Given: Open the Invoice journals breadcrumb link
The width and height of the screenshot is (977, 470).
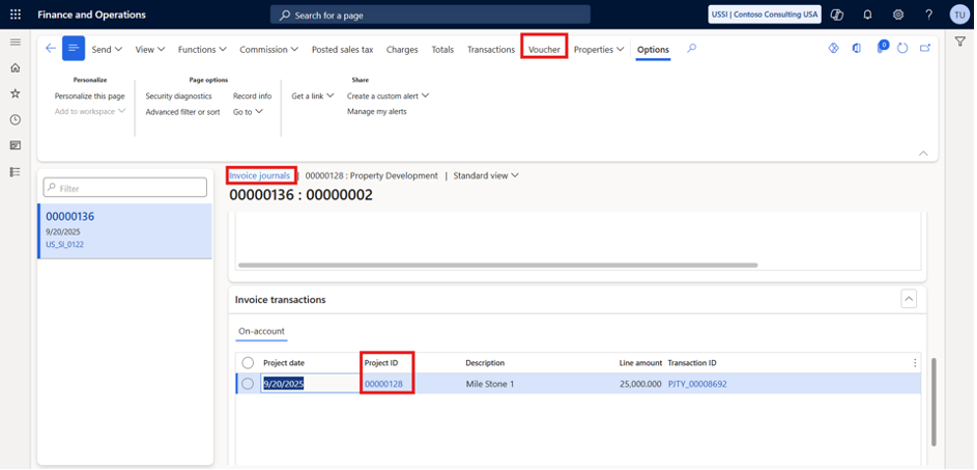Looking at the screenshot, I should pyautogui.click(x=259, y=176).
